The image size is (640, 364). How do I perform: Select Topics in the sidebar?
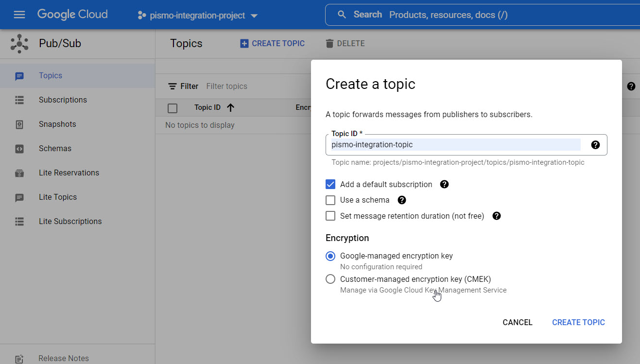click(x=78, y=76)
